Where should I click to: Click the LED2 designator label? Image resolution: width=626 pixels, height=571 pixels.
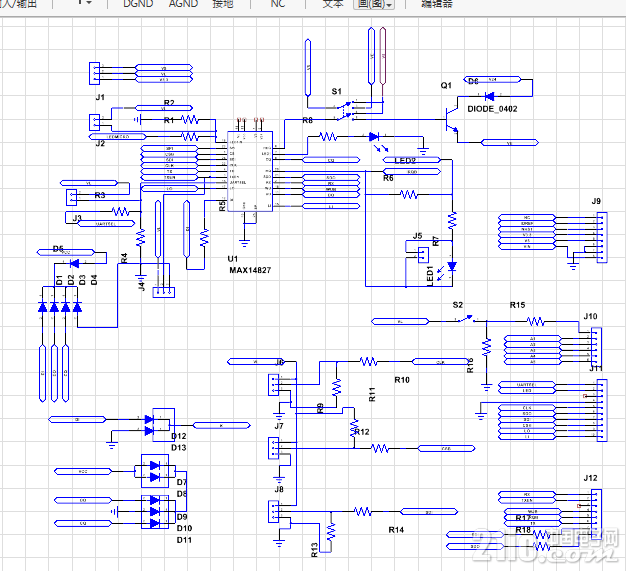405,161
